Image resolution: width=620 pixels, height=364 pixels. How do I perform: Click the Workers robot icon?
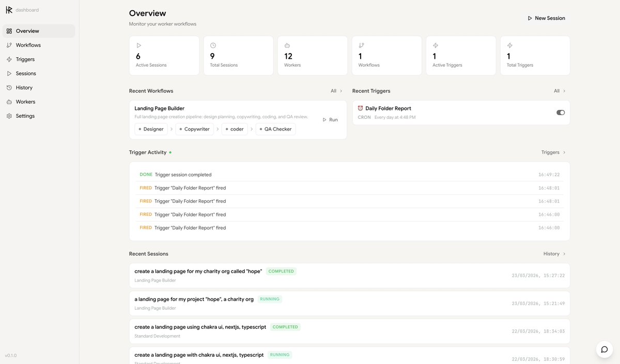click(287, 45)
